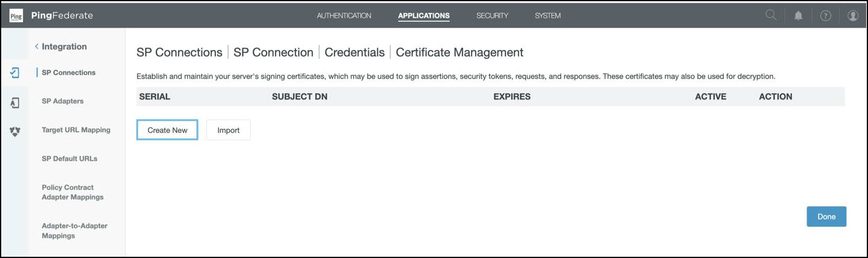Select SP Default URLs sidebar item
Viewport: 868px width, 258px height.
pos(69,159)
